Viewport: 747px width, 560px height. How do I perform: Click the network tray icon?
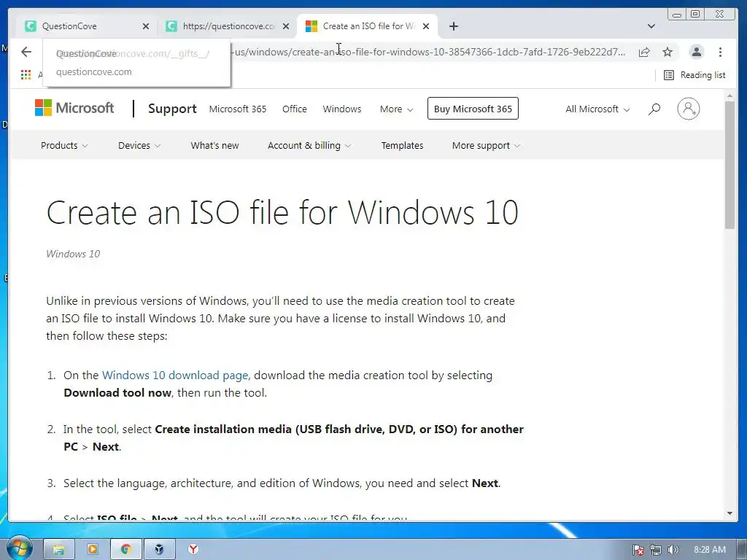tap(656, 550)
